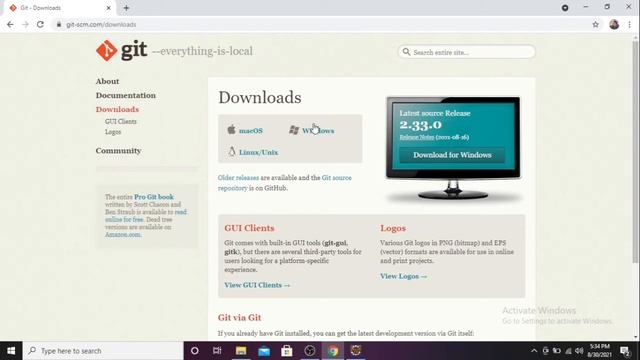Open the About section
The height and width of the screenshot is (360, 640).
[x=107, y=81]
